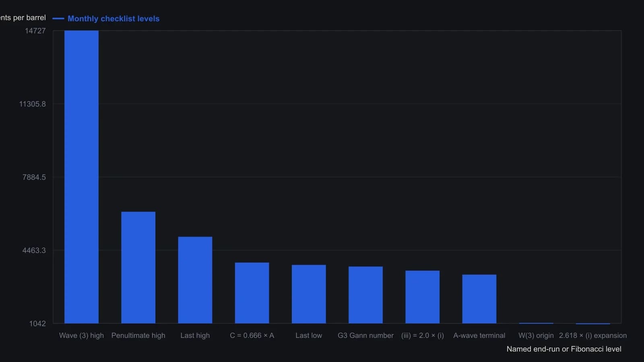Toggle the Monthly checklist levels legend entry

point(106,19)
